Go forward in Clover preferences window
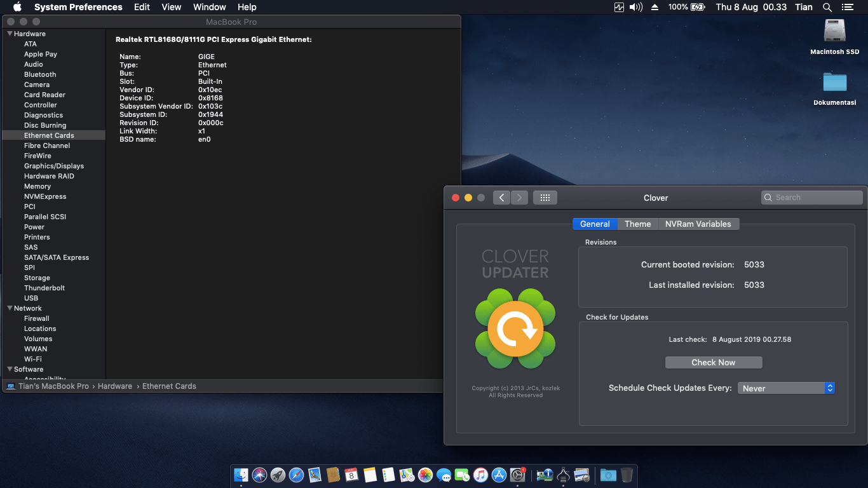This screenshot has width=868, height=488. 519,198
